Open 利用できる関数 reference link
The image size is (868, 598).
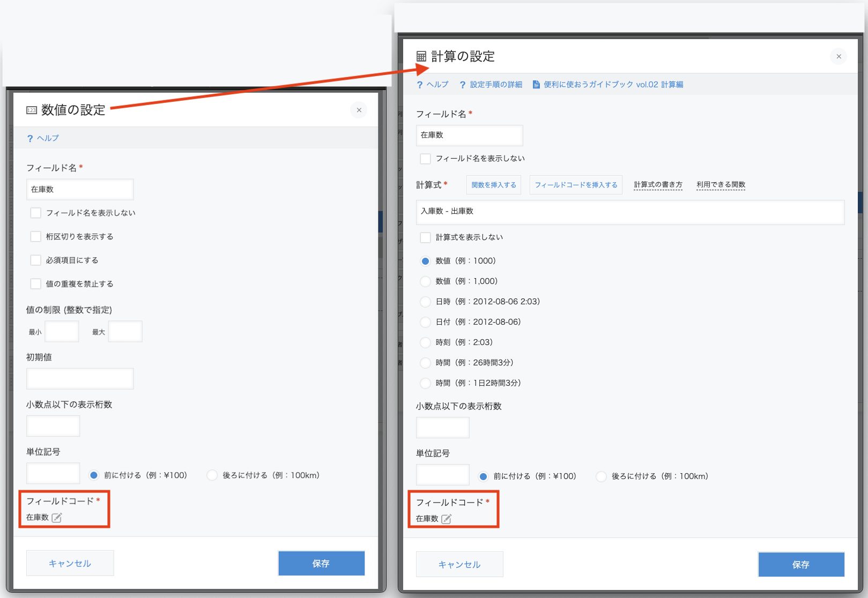point(721,185)
